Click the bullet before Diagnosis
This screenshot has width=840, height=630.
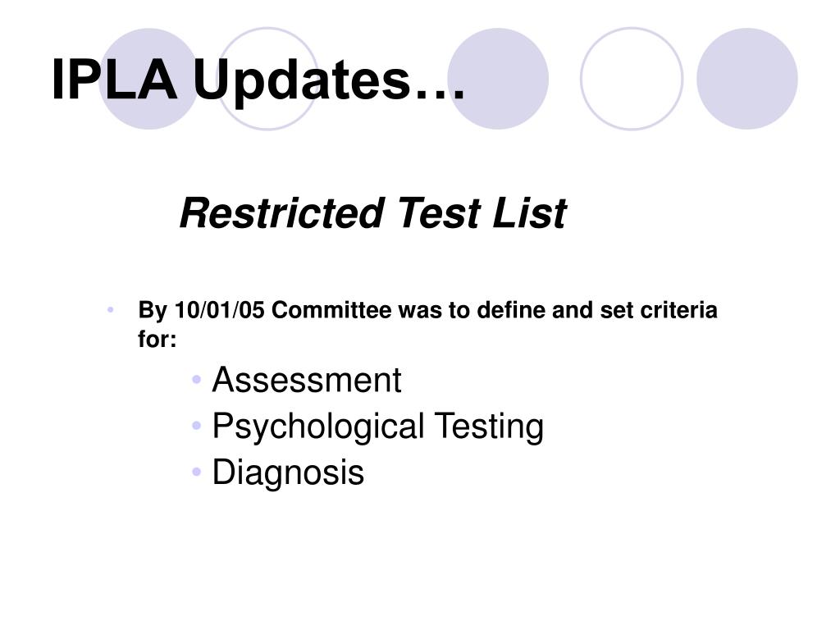[196, 472]
